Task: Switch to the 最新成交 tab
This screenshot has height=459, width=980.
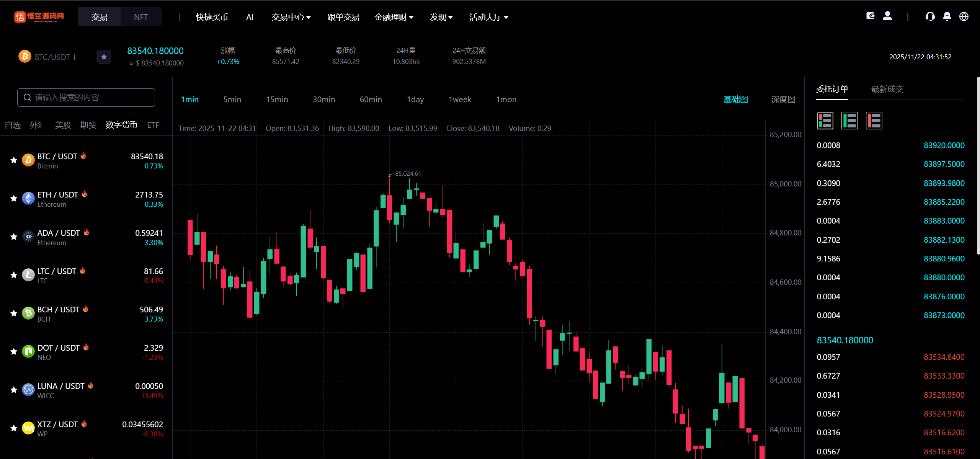Action: click(887, 89)
